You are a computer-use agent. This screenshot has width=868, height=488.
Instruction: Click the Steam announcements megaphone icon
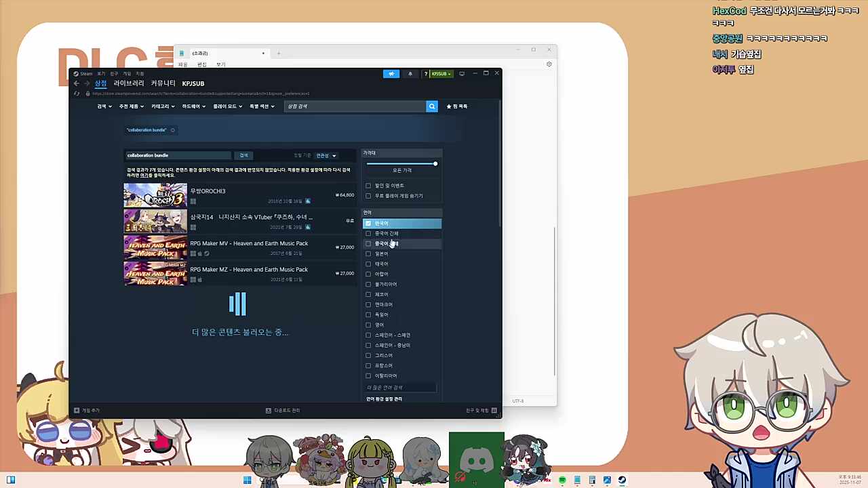pos(391,74)
